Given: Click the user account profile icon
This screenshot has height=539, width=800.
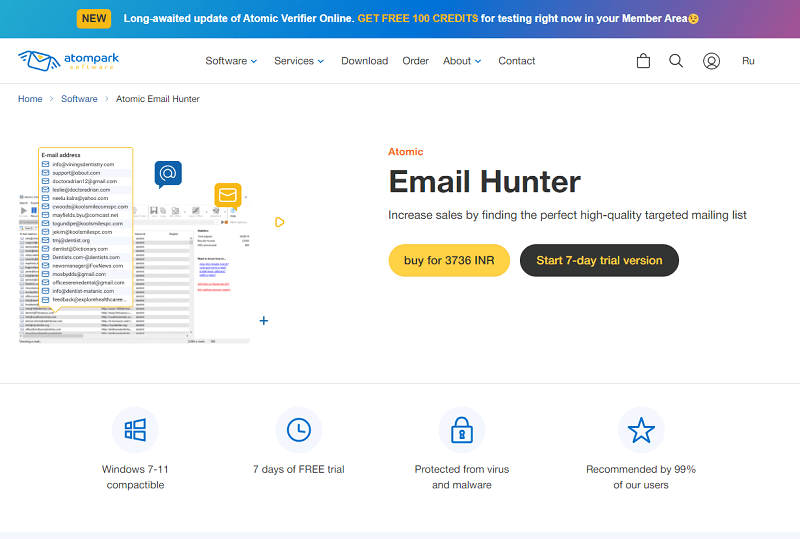Looking at the screenshot, I should (711, 61).
